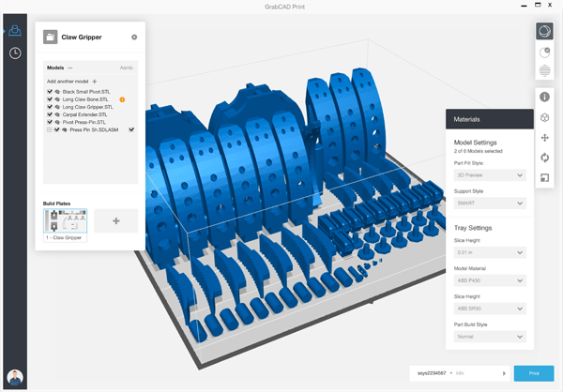Open the print history clock icon
Screen dimensions: 563x392
click(x=15, y=53)
